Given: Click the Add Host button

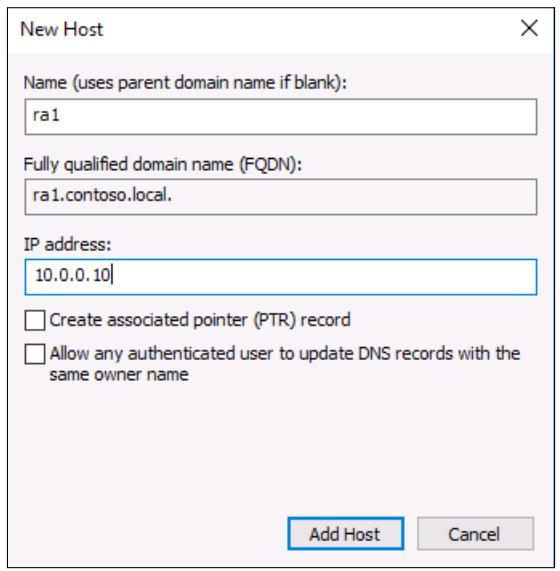Looking at the screenshot, I should coord(346,533).
